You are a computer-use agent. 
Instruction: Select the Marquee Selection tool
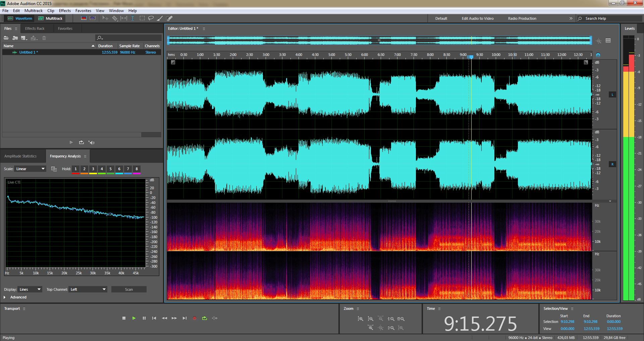coord(142,18)
